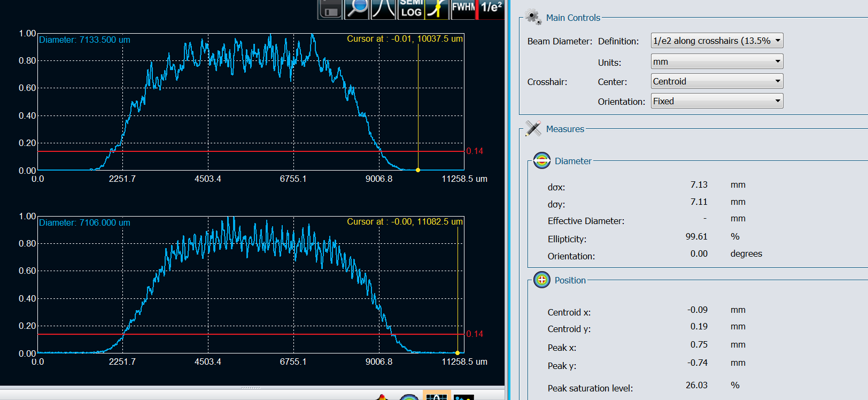This screenshot has width=868, height=400.
Task: Click the gears icon beside Main Controls
Action: coord(533,17)
